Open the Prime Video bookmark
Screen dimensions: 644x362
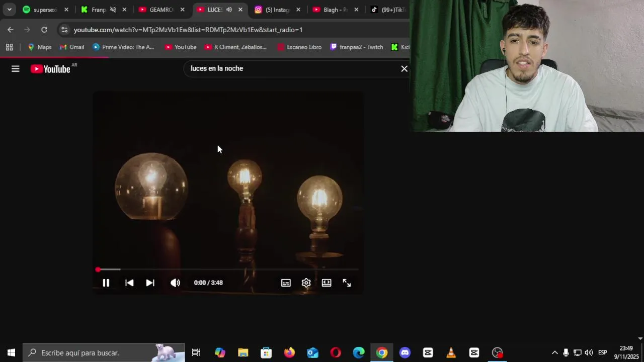124,47
